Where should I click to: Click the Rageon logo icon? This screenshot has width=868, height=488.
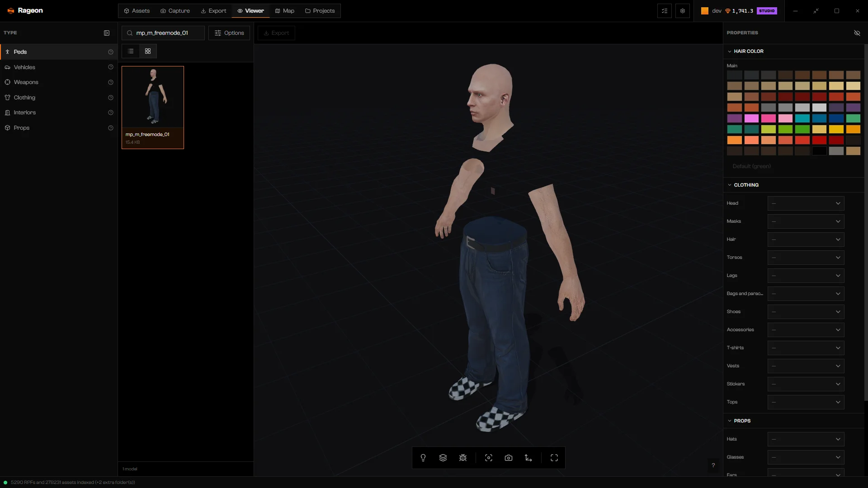coord(11,10)
